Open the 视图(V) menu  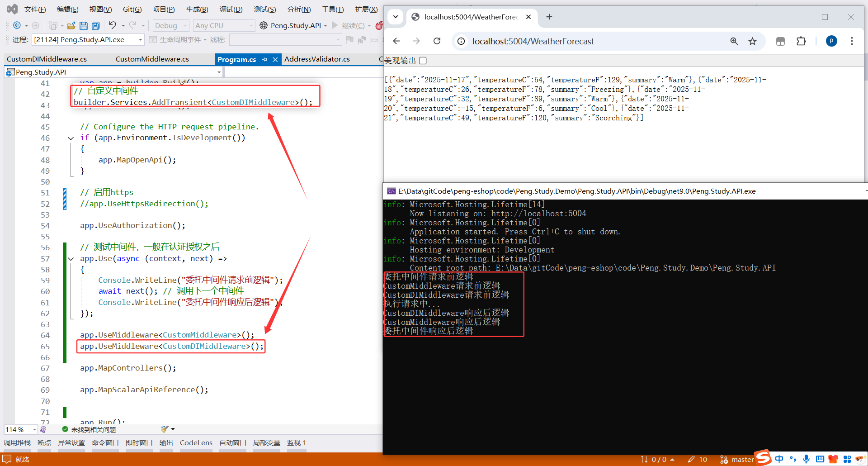[x=100, y=9]
